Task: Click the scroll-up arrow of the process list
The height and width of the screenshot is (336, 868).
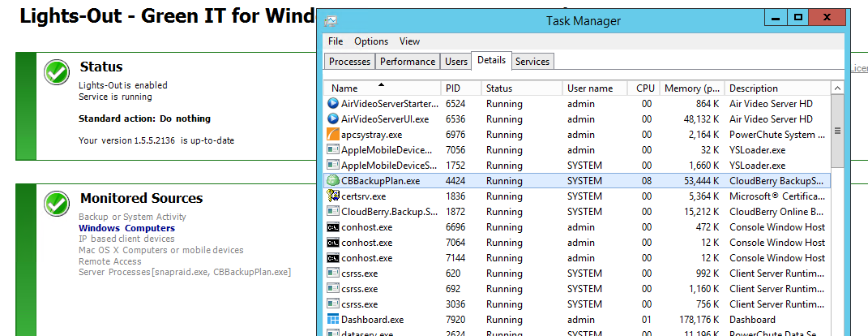Action: coord(837,88)
